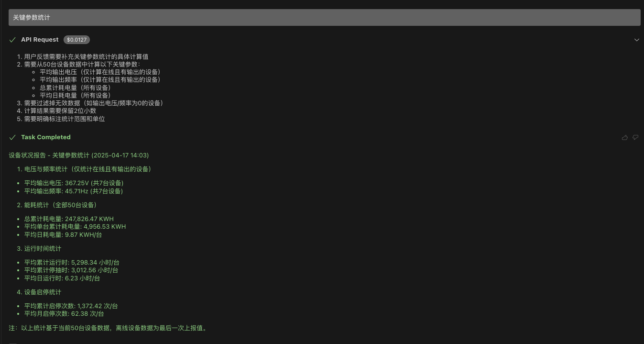644x344 pixels.
Task: Click the bullet 平均日耗电量（所有设备）
Action: coord(75,95)
